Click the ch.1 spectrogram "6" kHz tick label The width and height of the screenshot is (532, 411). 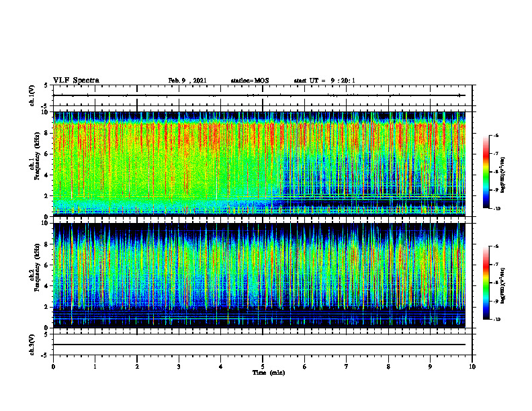tap(47, 154)
